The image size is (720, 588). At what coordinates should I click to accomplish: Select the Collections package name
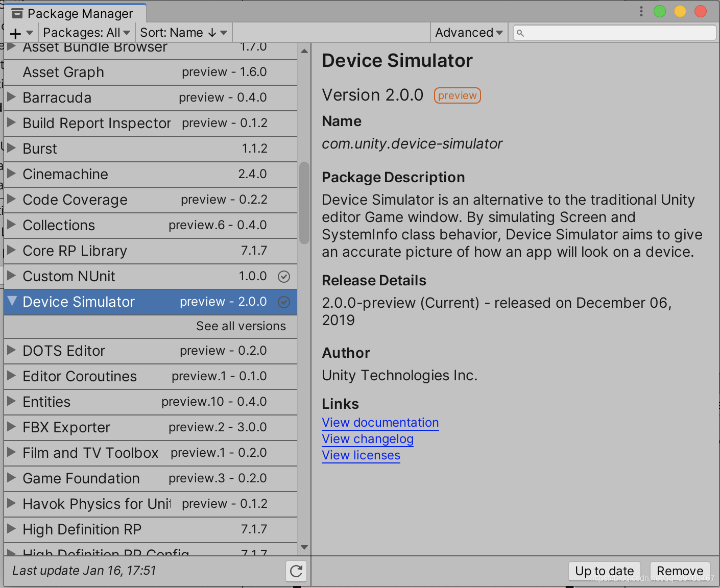coord(59,225)
